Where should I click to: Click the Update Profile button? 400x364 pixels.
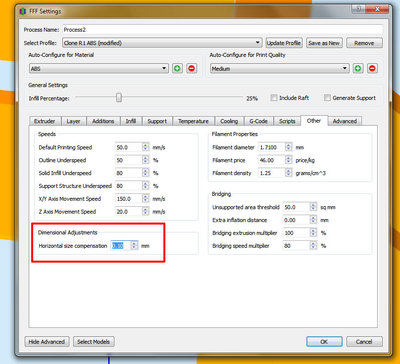tap(284, 43)
